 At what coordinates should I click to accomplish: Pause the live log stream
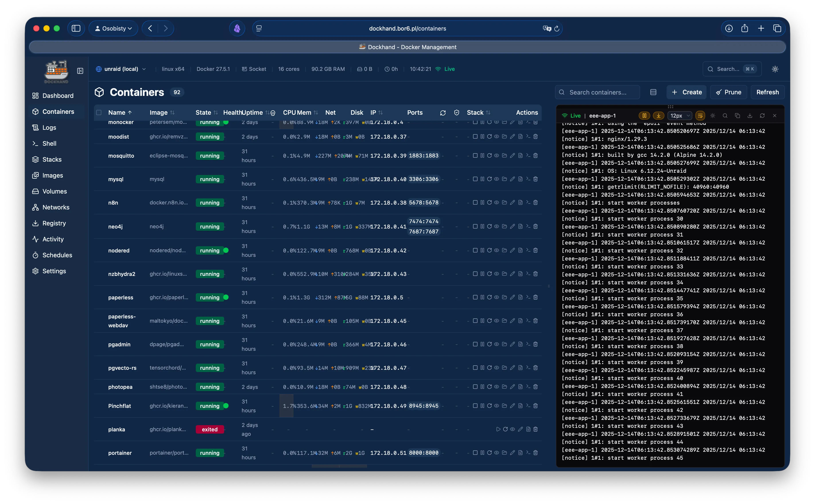[x=644, y=116]
